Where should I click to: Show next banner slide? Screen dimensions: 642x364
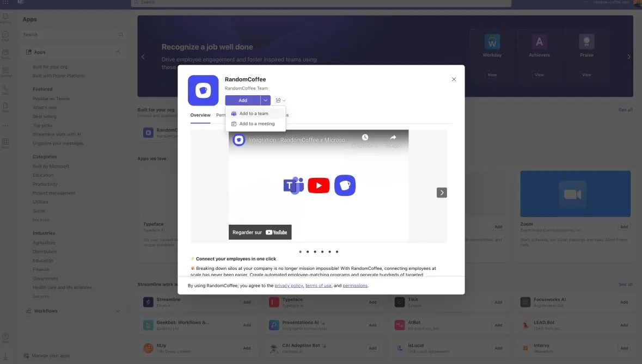[629, 57]
